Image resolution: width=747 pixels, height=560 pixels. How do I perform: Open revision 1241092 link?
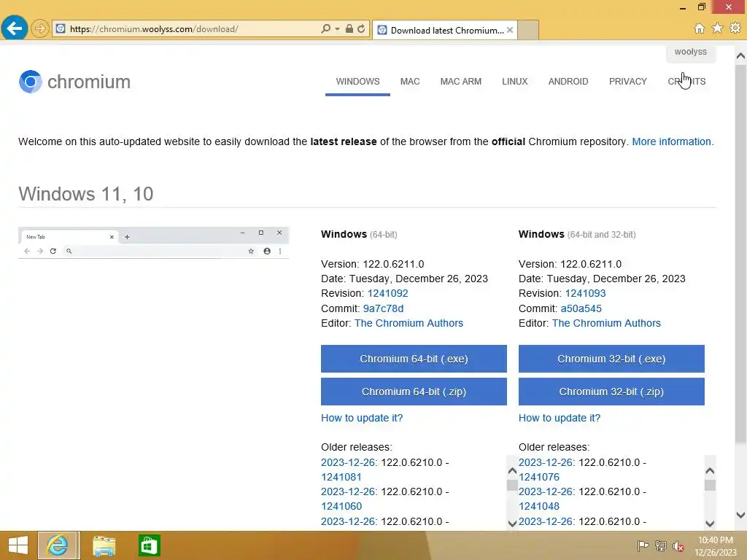388,293
